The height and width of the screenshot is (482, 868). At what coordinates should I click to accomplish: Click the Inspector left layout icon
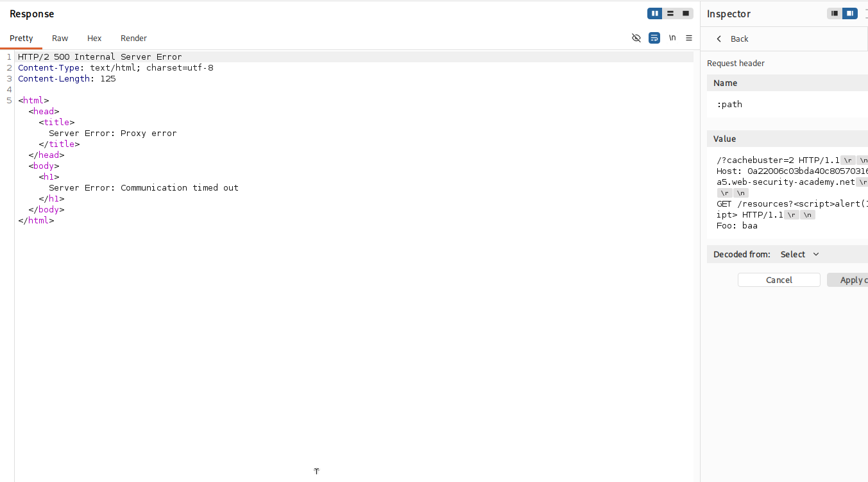835,13
